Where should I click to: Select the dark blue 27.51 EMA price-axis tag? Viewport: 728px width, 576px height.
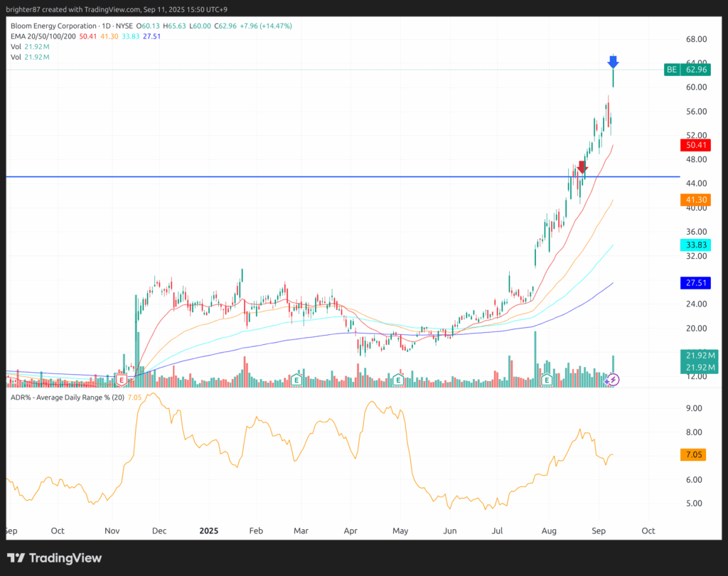(x=695, y=283)
